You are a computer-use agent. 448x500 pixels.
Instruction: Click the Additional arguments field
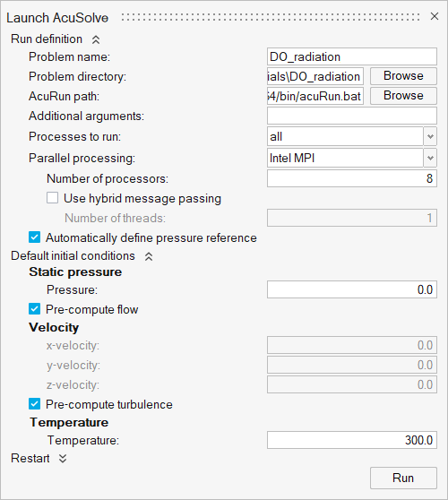(x=352, y=116)
